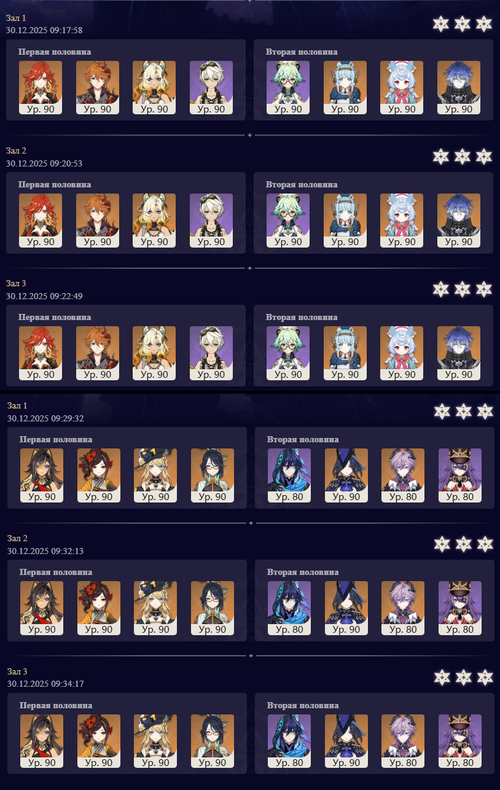The image size is (500, 790).
Task: Click the three stars beside 09:20:53 timestamp
Action: pyautogui.click(x=462, y=156)
